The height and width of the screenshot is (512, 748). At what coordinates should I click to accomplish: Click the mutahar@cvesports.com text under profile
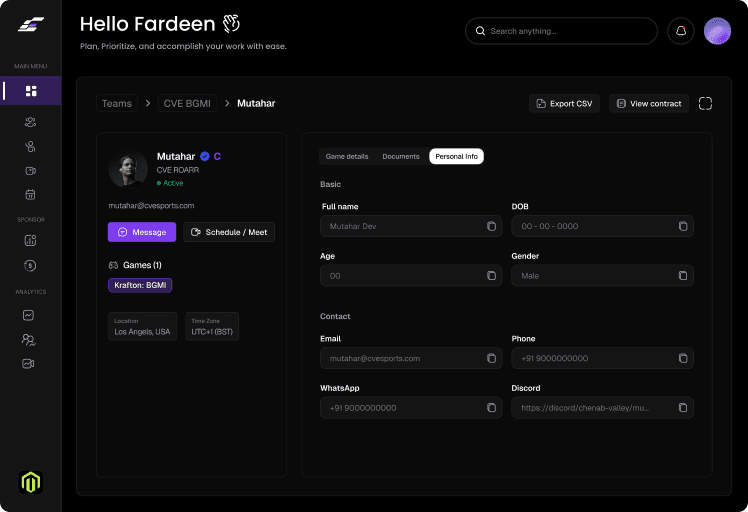tap(151, 206)
